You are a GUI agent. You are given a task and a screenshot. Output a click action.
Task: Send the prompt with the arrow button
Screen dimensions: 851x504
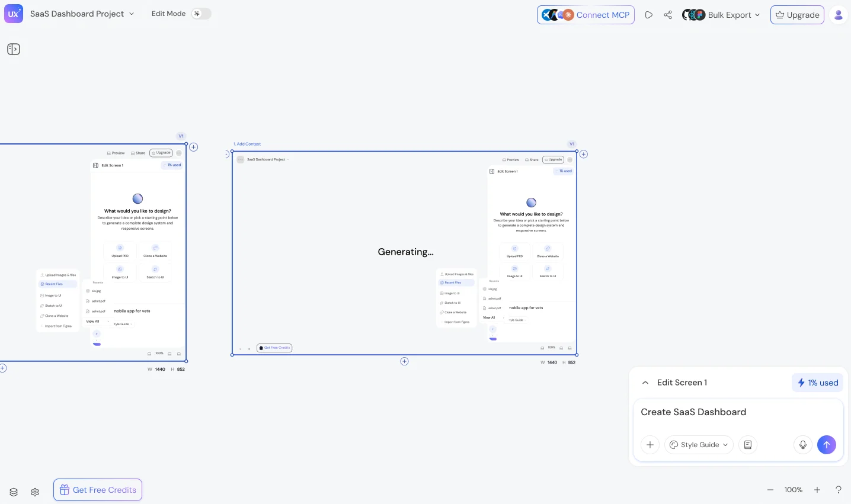point(827,445)
